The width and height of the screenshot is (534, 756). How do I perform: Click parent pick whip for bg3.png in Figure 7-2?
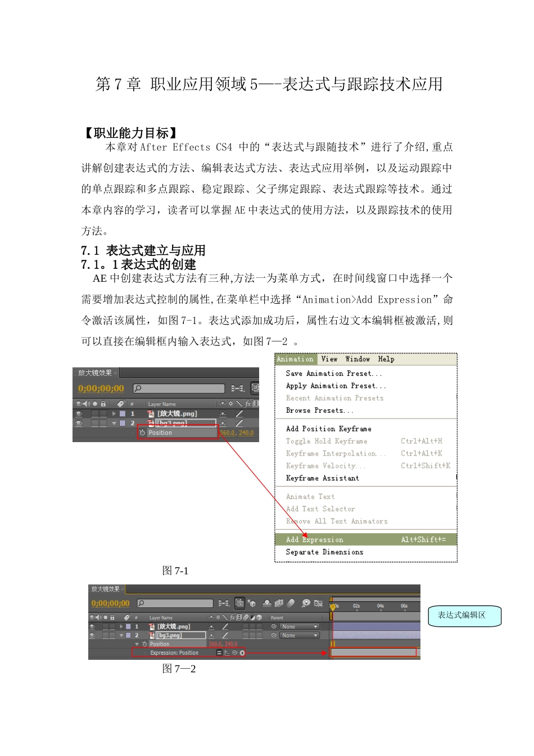274,636
